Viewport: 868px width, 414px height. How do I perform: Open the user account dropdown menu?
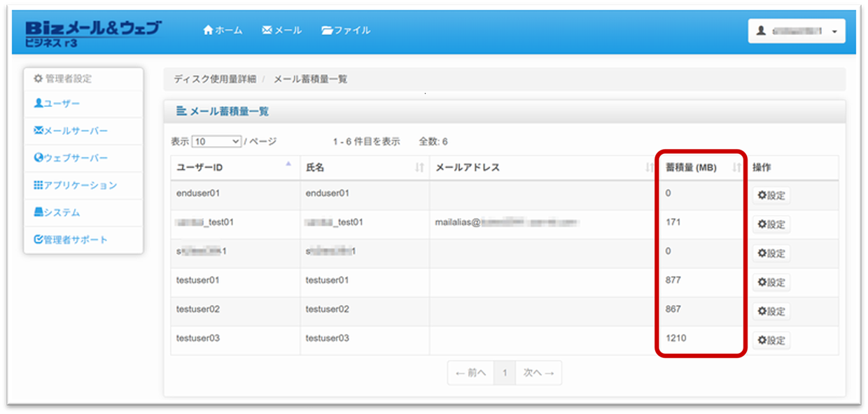(x=797, y=31)
